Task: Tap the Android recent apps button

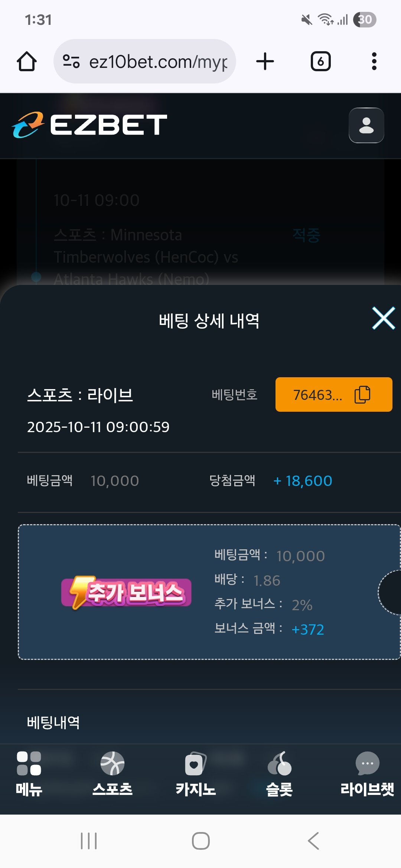Action: click(x=89, y=841)
